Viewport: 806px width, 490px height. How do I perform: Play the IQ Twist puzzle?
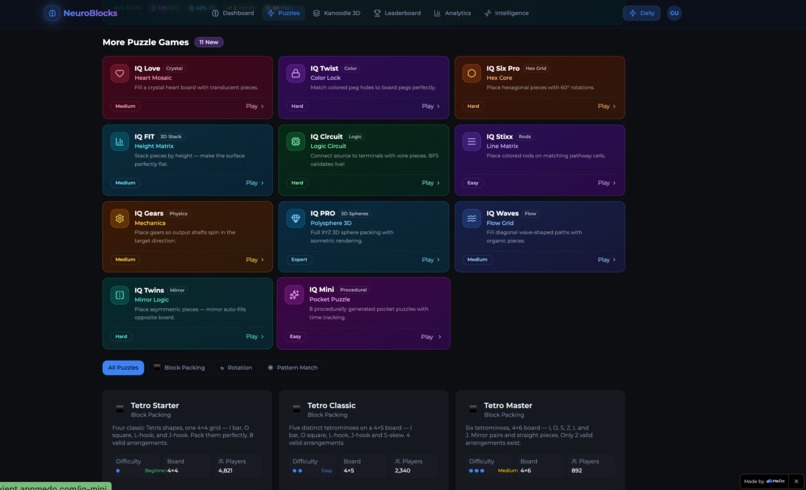tap(431, 106)
